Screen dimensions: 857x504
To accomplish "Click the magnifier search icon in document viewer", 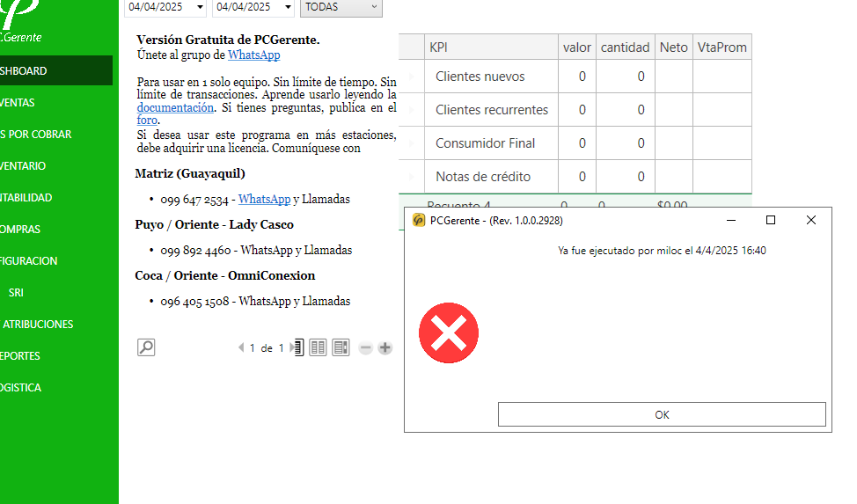I will [x=146, y=347].
